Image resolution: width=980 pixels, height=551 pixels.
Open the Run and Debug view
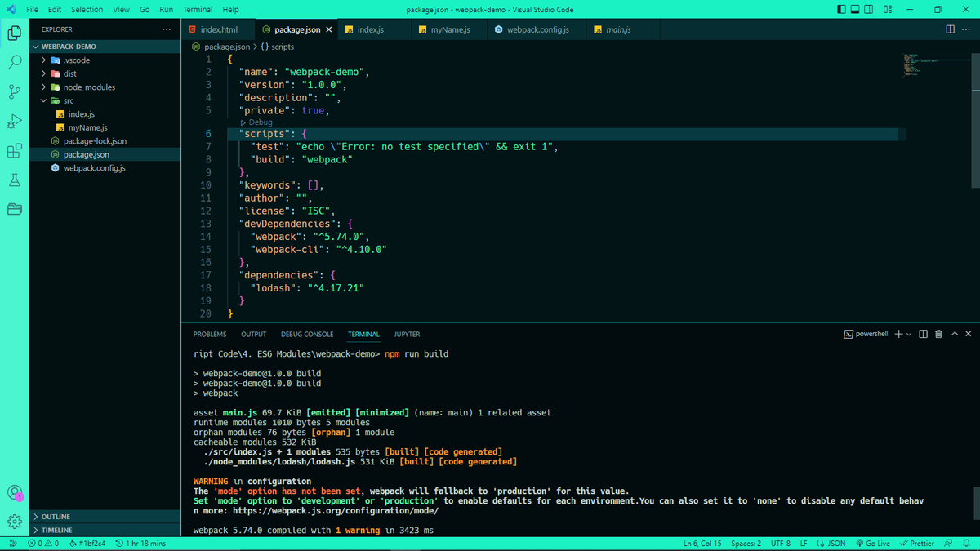click(14, 121)
